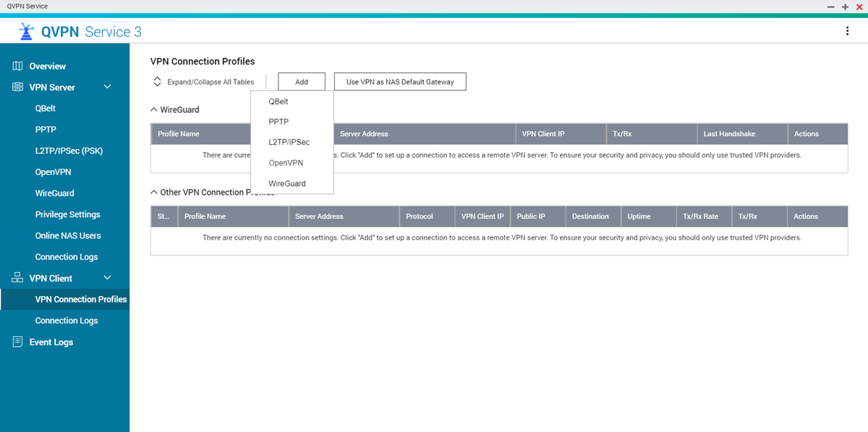Click Use VPN as NAS Default Gateway
868x432 pixels.
click(400, 82)
